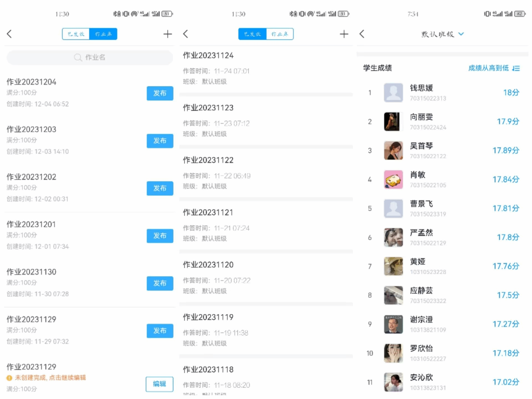Click the sort icon beside 成绩从高到低
The height and width of the screenshot is (399, 532).
coord(516,68)
